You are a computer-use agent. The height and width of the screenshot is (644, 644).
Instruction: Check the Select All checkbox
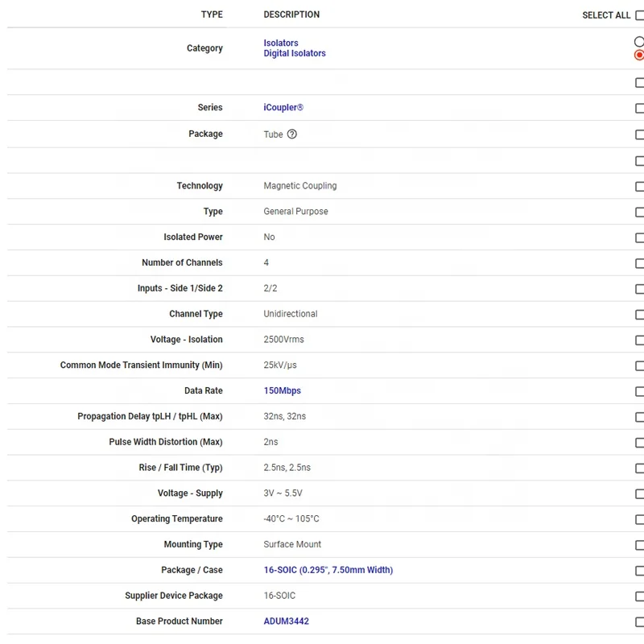[639, 15]
